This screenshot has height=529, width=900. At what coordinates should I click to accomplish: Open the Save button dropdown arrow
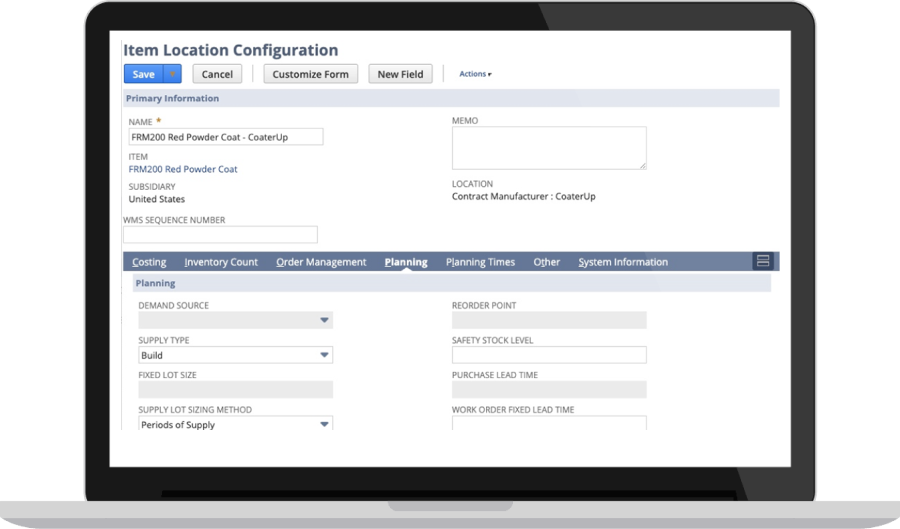tap(172, 74)
